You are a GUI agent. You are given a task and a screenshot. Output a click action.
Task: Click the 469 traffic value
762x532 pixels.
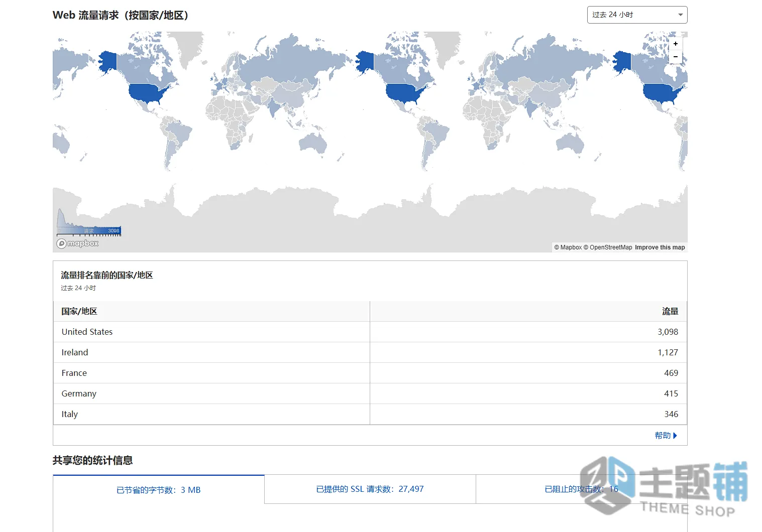coord(671,373)
